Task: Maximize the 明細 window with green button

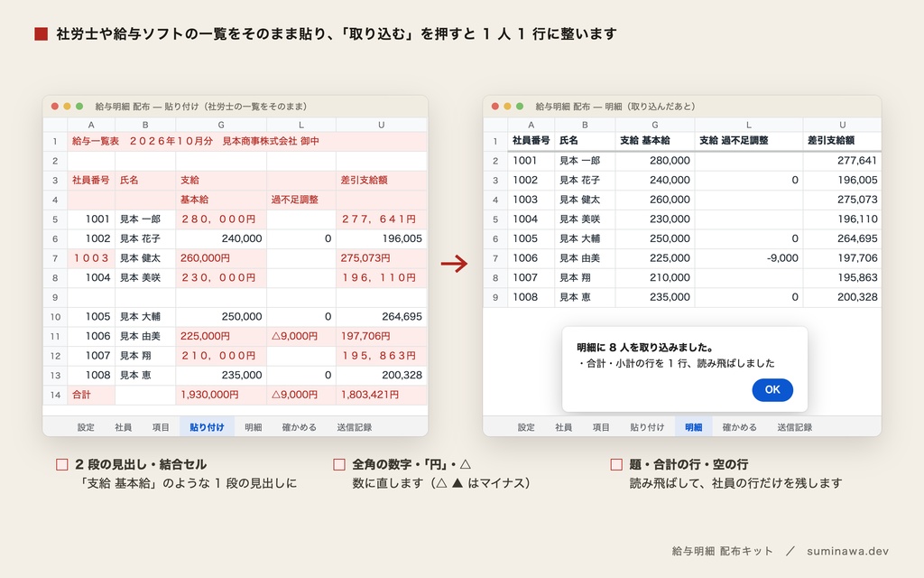Action: pyautogui.click(x=520, y=107)
